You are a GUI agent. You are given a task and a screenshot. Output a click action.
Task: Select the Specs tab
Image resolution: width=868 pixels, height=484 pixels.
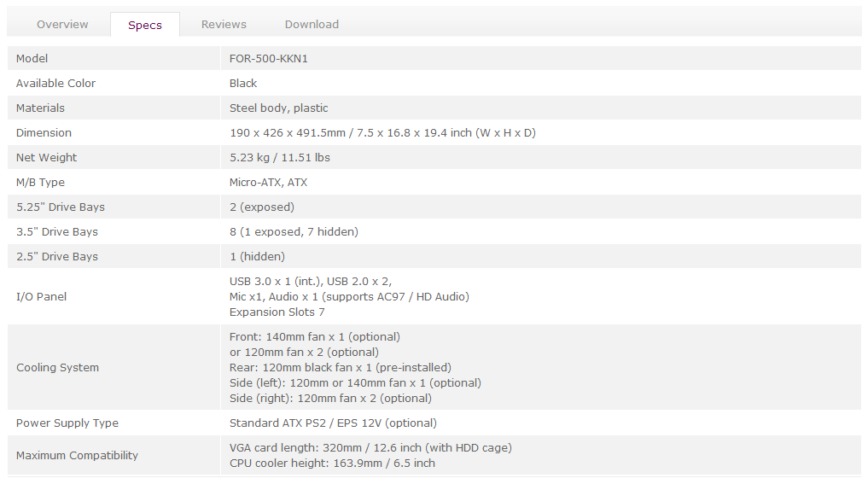(145, 25)
